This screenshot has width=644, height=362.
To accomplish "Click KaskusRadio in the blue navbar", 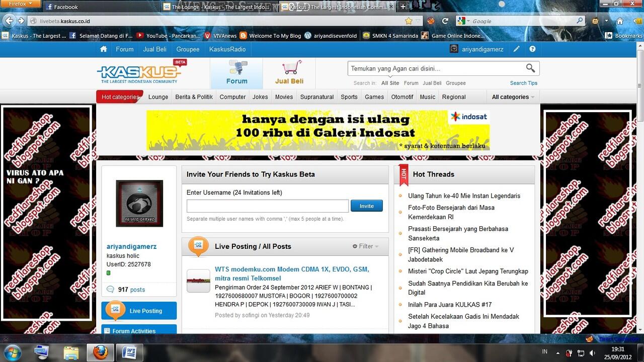I will pos(227,49).
